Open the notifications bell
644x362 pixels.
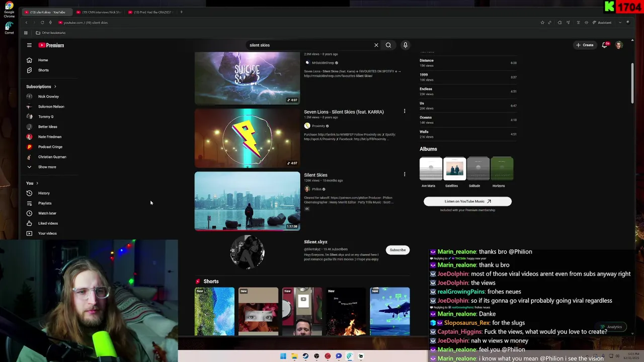[605, 45]
